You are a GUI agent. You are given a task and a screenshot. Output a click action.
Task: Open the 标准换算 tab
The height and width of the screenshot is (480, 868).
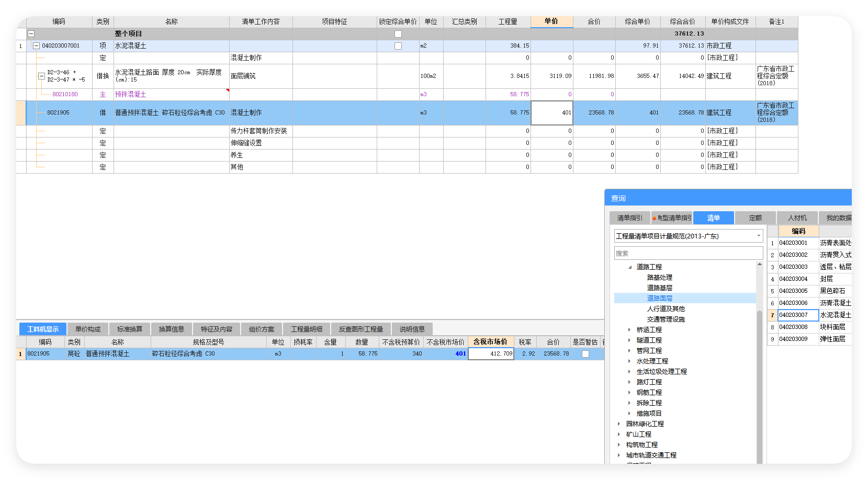[129, 329]
